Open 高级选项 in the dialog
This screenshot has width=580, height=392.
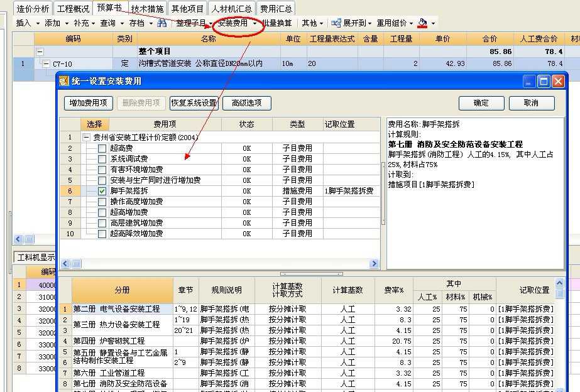click(247, 103)
